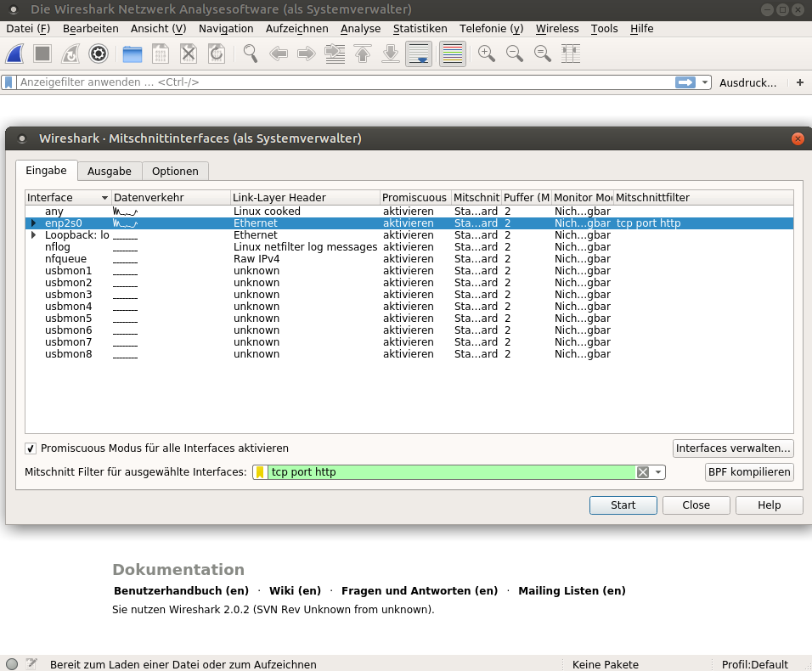Click the BPF kompilieren button
The image size is (812, 671).
click(x=749, y=472)
